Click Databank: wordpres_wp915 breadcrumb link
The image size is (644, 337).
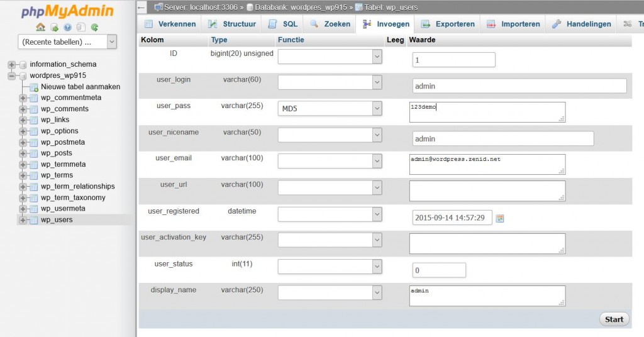[300, 8]
